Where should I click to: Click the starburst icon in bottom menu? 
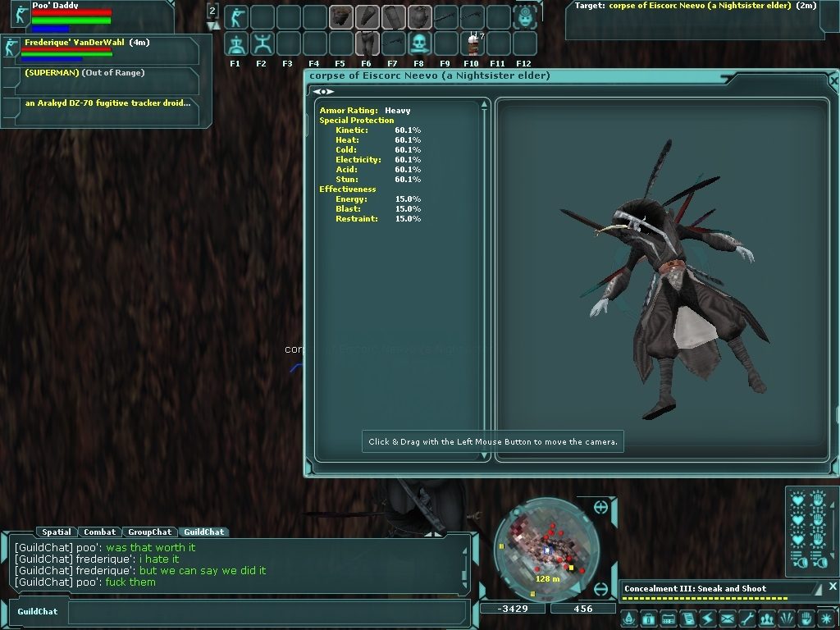[x=826, y=619]
